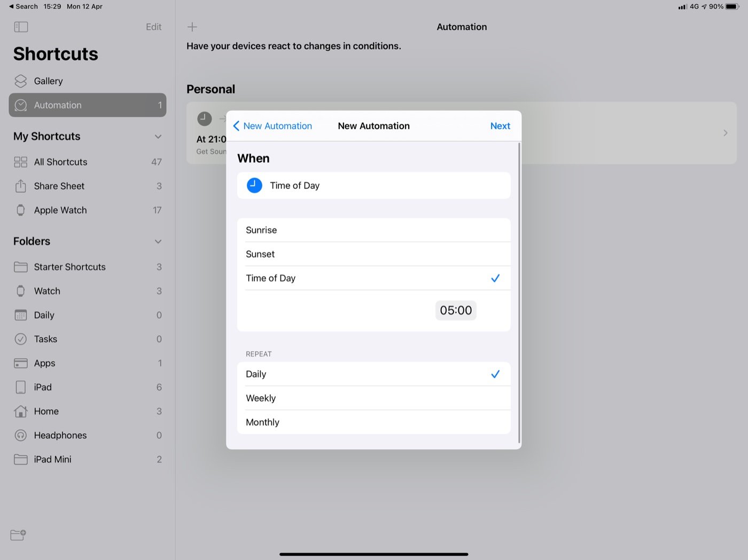The height and width of the screenshot is (560, 748).
Task: Tap the 05:00 time field
Action: coord(455,310)
